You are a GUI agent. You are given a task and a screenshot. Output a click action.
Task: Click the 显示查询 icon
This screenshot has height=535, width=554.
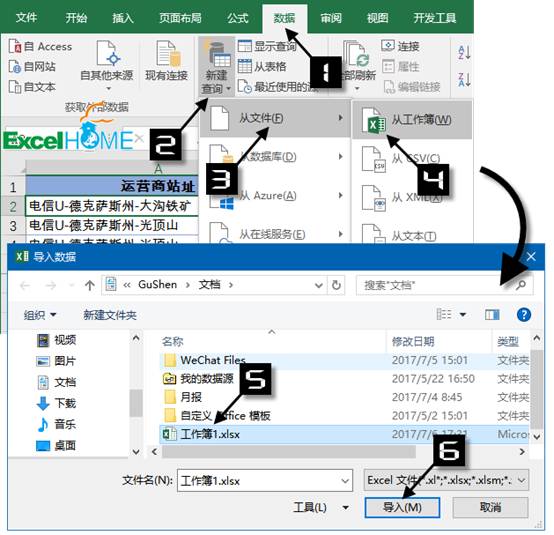pyautogui.click(x=244, y=46)
